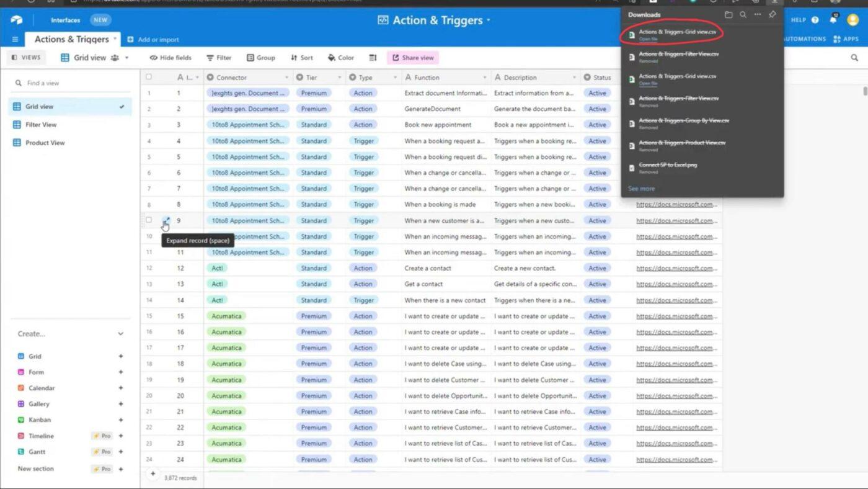
Task: Click See more in Downloads panel
Action: tap(641, 189)
